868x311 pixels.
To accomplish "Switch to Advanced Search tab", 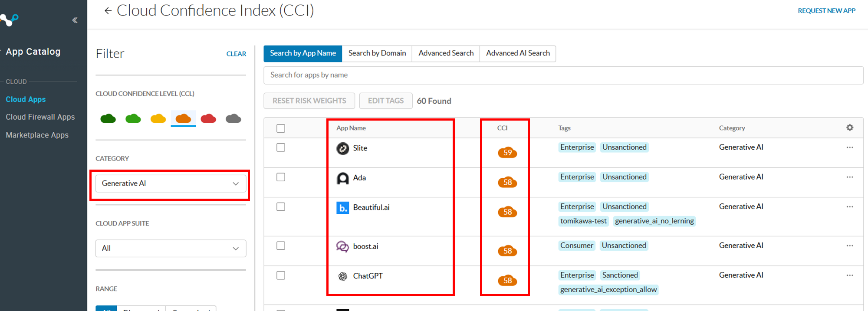I will [x=446, y=53].
